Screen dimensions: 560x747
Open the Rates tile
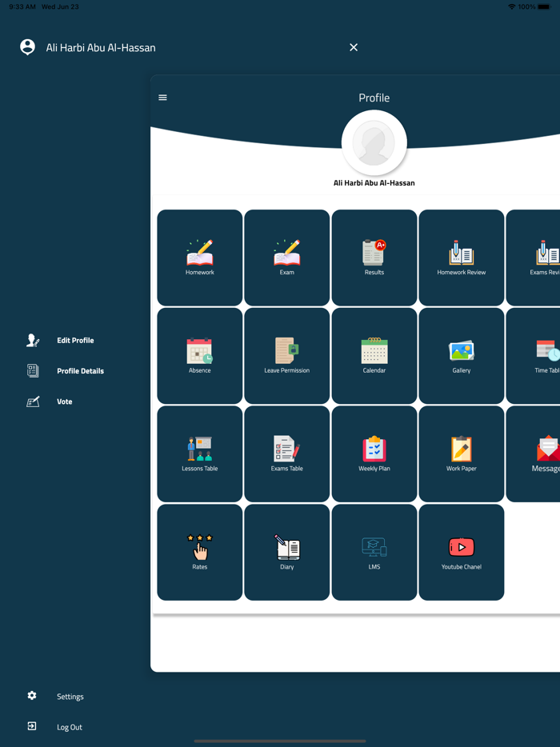click(199, 552)
